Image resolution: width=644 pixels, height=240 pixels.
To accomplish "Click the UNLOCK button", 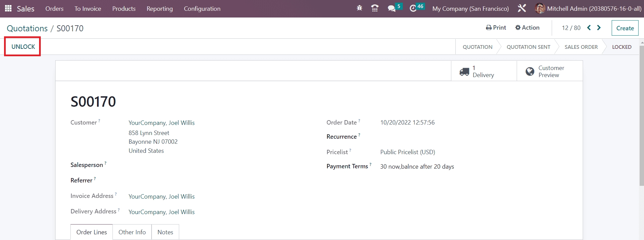I will [x=23, y=46].
